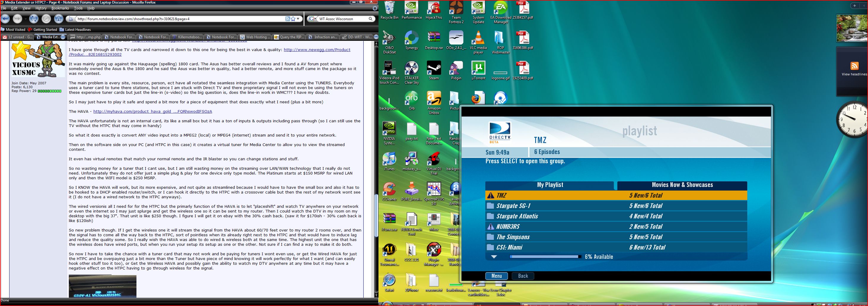Switch to the Web Hosting tab
Viewport: 868px width, 306px height.
[x=255, y=37]
